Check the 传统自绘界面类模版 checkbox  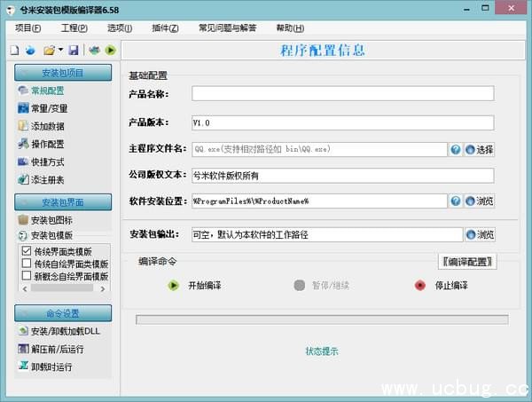[26, 264]
